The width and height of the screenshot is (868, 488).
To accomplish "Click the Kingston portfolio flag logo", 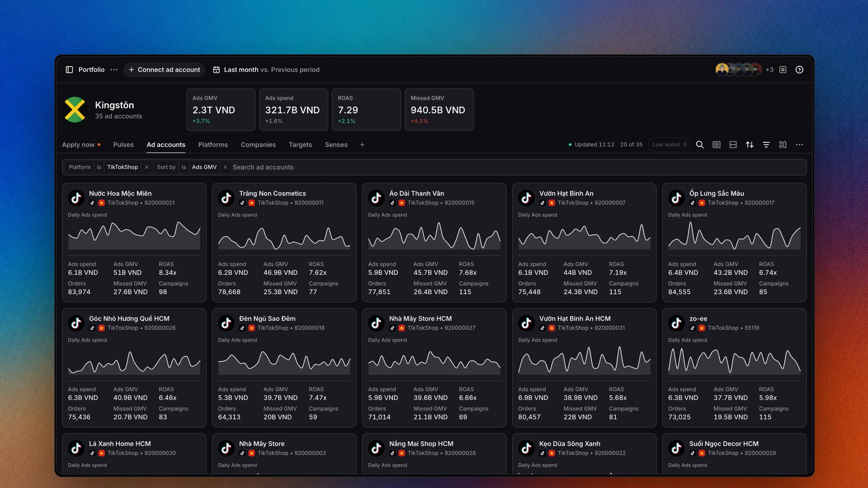I will click(x=75, y=110).
